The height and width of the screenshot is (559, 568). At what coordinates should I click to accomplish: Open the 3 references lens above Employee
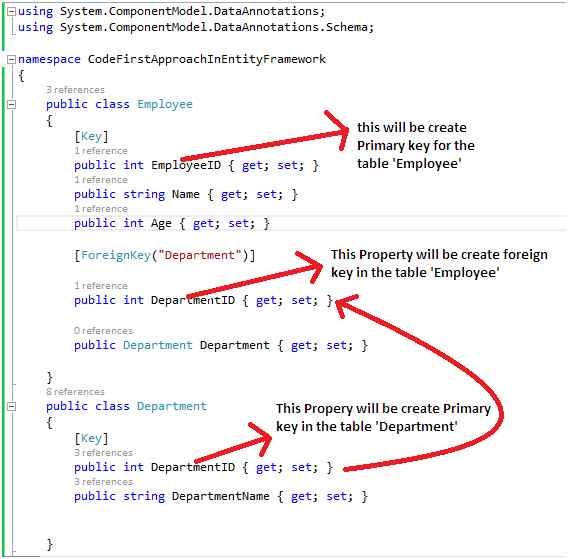pyautogui.click(x=75, y=90)
